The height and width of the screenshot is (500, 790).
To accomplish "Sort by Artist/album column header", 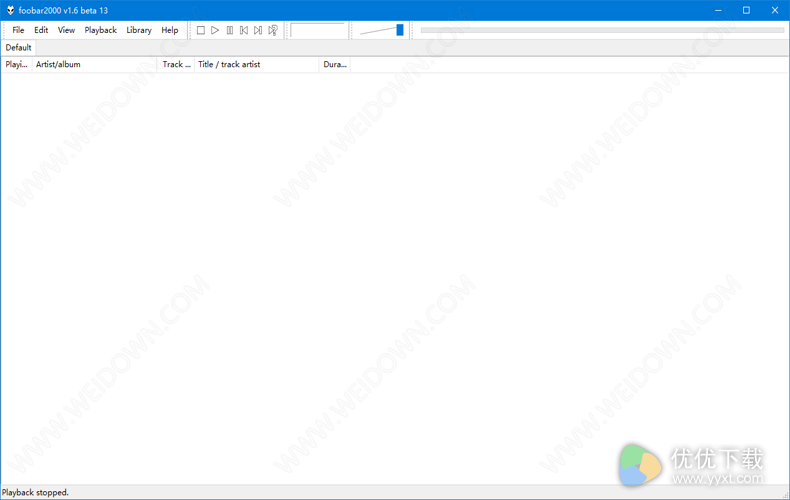I will point(95,65).
